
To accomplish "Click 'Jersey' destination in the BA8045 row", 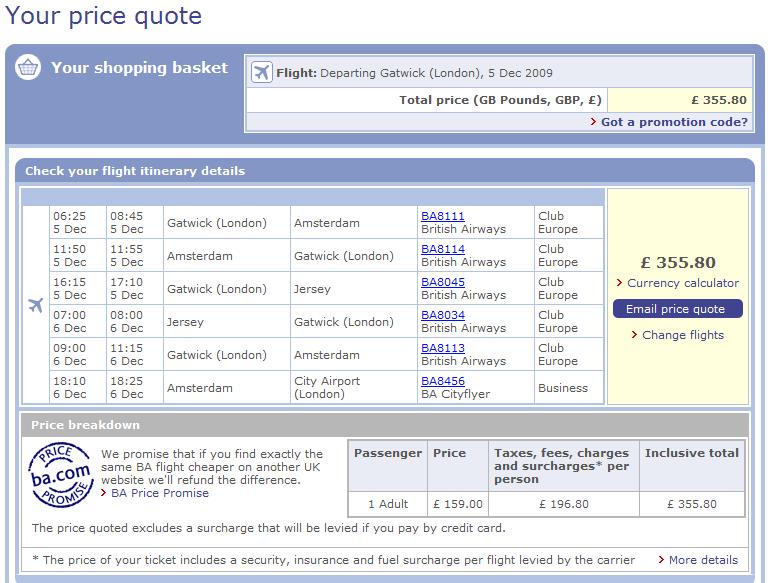I will pos(312,289).
